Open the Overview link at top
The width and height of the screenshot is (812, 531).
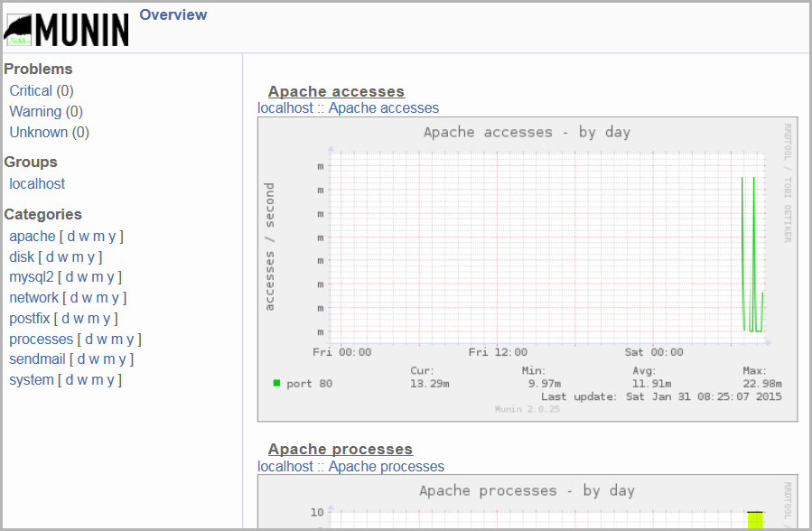[173, 14]
